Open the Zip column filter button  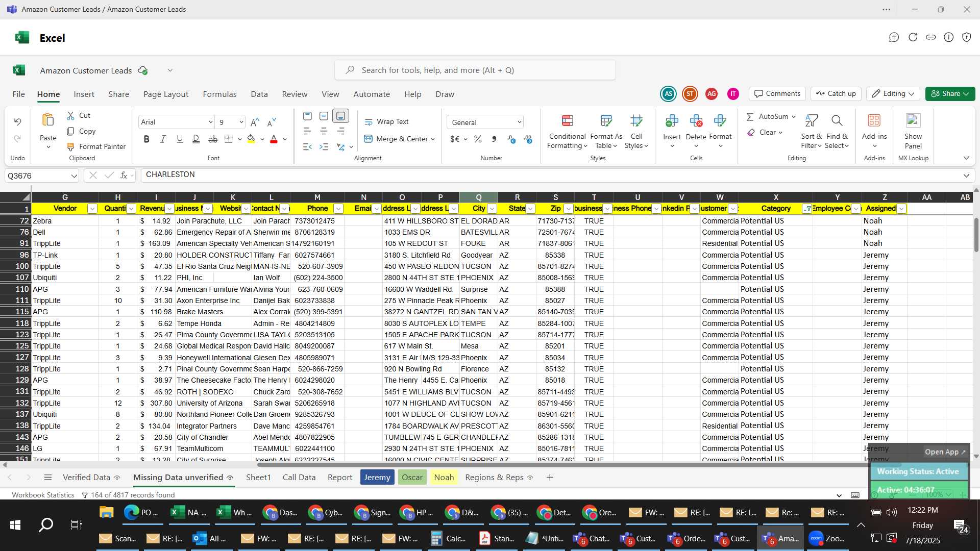pyautogui.click(x=569, y=209)
